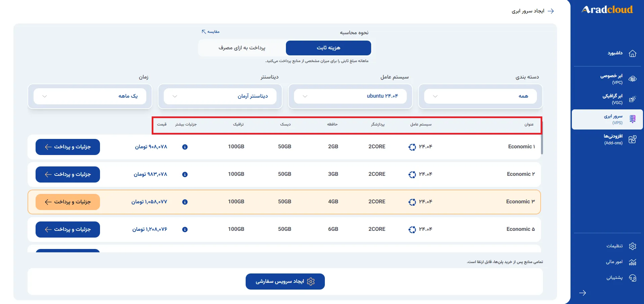This screenshot has height=304, width=644.
Task: Open مقایسه comparison link
Action: tap(210, 32)
